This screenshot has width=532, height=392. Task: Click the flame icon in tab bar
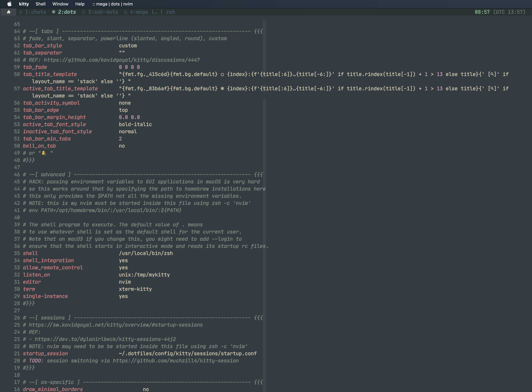(9, 12)
